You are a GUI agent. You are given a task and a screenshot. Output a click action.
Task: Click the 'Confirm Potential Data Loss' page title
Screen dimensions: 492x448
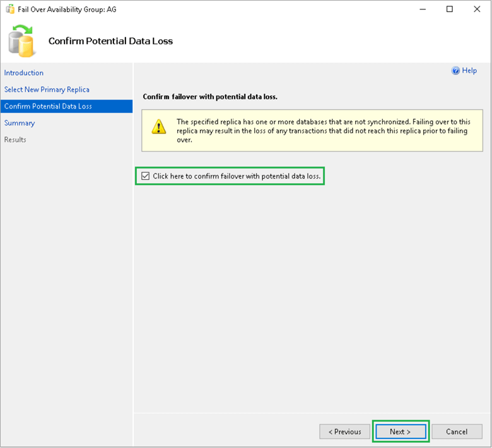click(110, 41)
